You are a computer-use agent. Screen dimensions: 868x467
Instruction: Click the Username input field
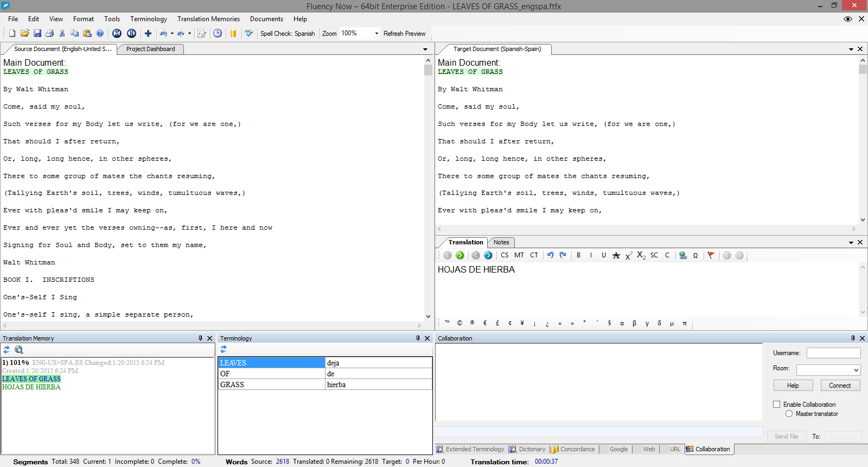click(x=834, y=353)
